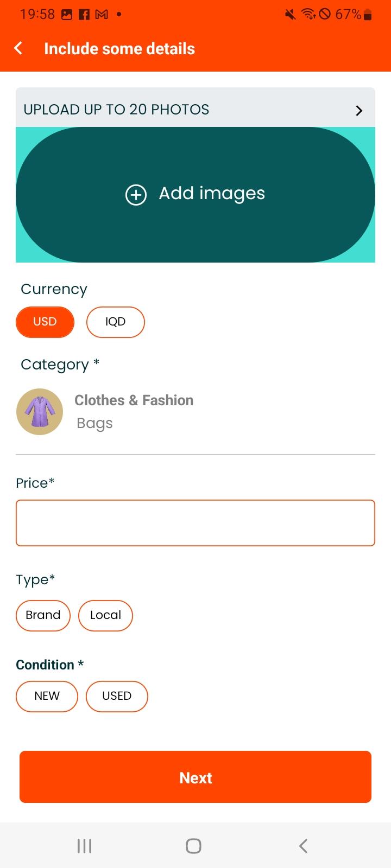
Task: Focus the Price input field
Action: (x=195, y=523)
